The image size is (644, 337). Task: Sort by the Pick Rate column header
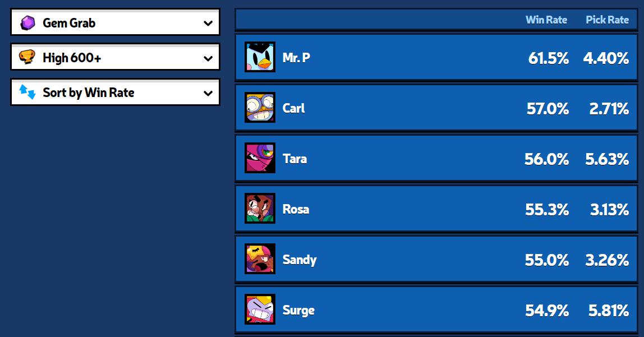tap(607, 20)
